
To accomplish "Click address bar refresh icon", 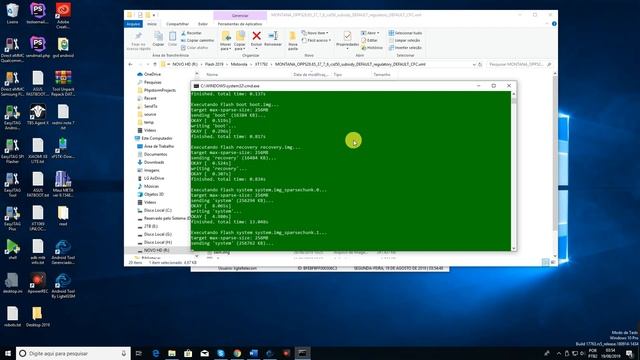I will [480, 64].
